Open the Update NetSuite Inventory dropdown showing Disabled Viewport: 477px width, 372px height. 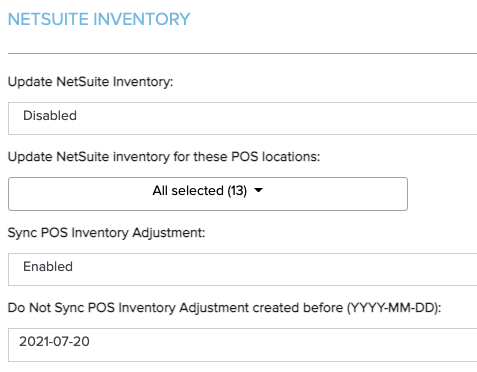point(242,119)
